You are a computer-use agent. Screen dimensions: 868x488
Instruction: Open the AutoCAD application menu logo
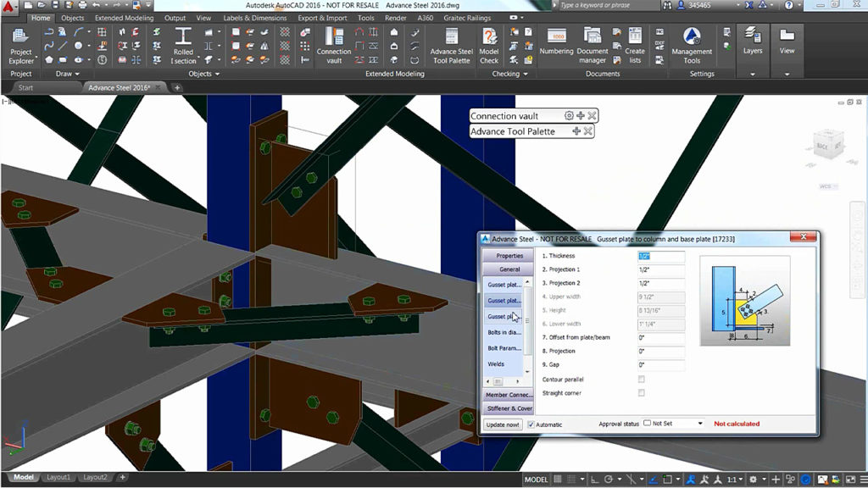coord(8,7)
